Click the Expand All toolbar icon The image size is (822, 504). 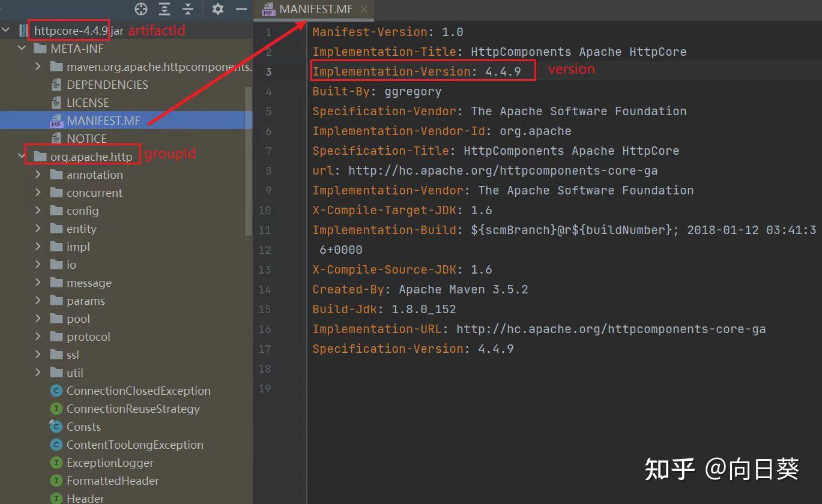(x=165, y=9)
